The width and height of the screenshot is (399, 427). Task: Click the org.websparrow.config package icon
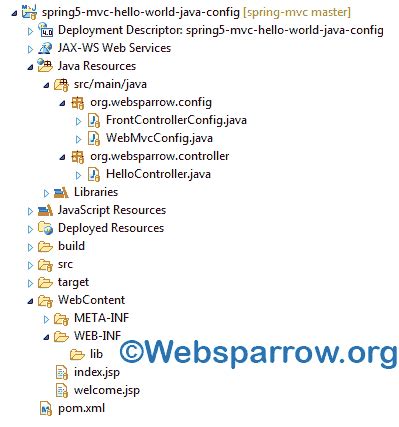[77, 103]
